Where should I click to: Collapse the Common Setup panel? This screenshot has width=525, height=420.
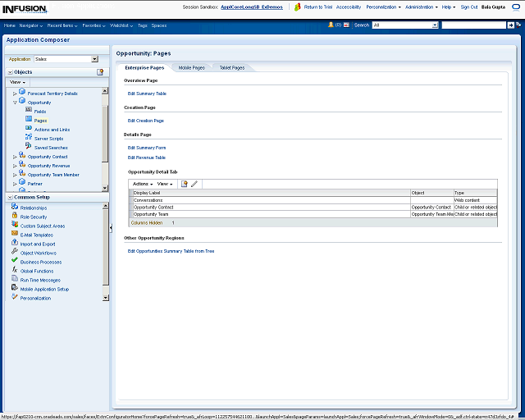9,197
